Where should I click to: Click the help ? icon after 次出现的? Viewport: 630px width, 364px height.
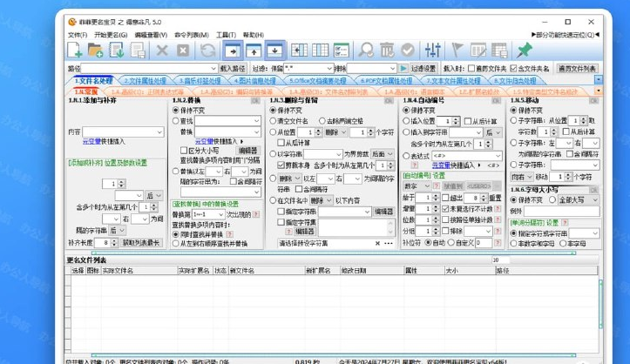pyautogui.click(x=255, y=215)
